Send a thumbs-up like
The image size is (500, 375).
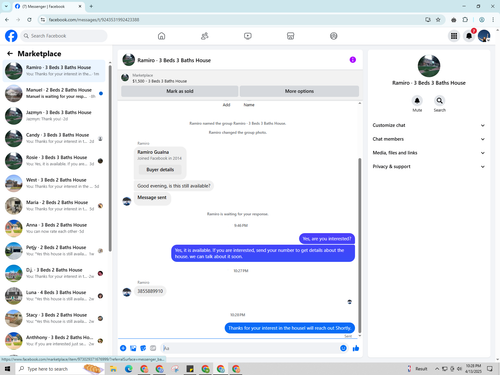356,348
